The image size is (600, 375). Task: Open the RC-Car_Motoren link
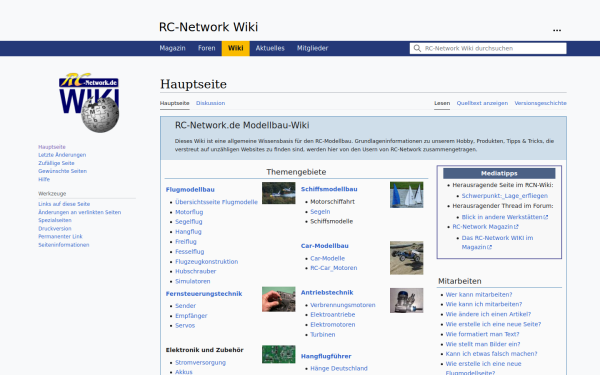point(334,268)
